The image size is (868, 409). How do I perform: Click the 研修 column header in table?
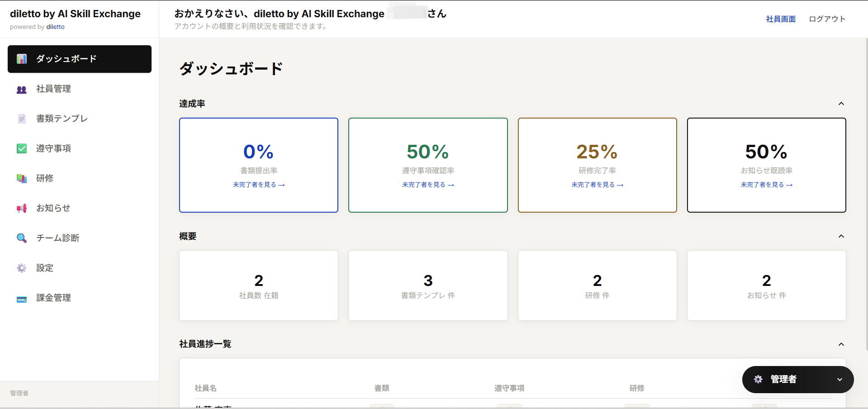[x=637, y=388]
